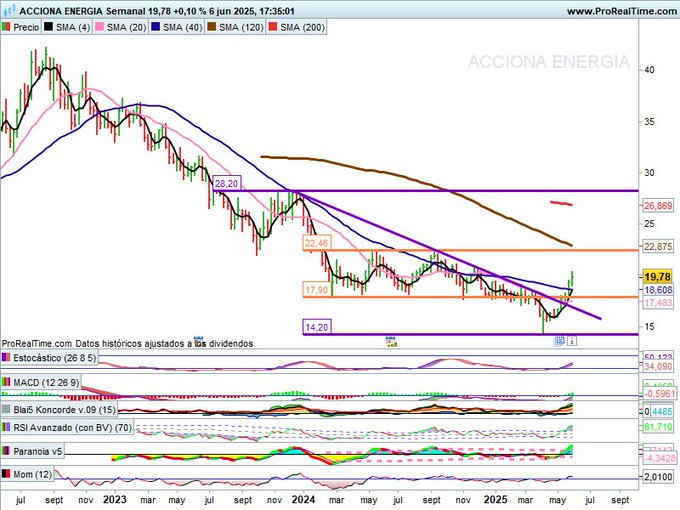The width and height of the screenshot is (680, 510).
Task: Click the current price tag 19,78
Action: coord(657,277)
